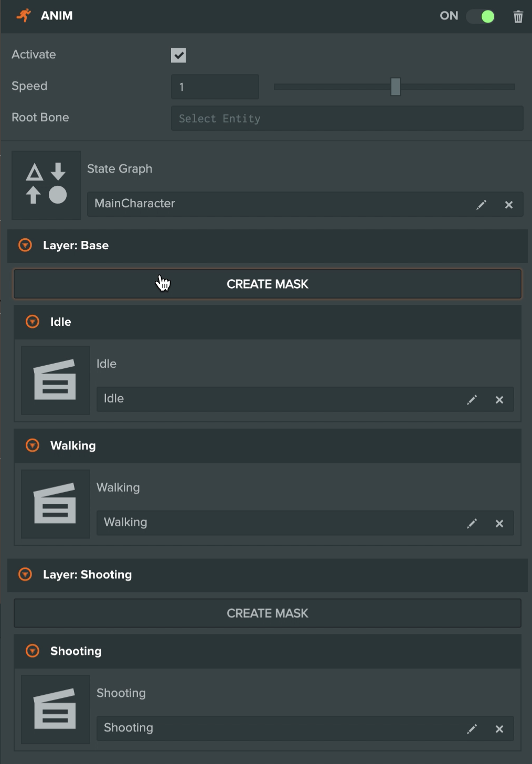Select the Walking state header

(73, 445)
